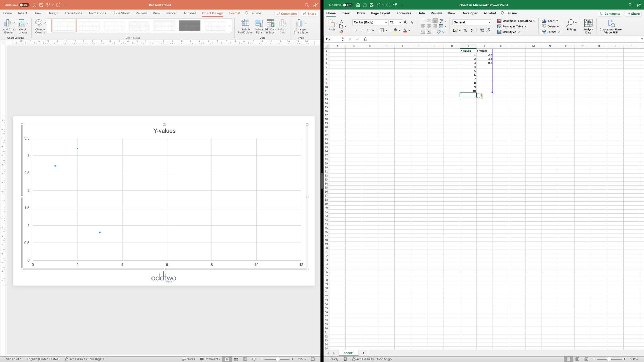Click Analyse Data in Excel ribbon
Viewport: 644px width, 362px height.
tap(588, 26)
